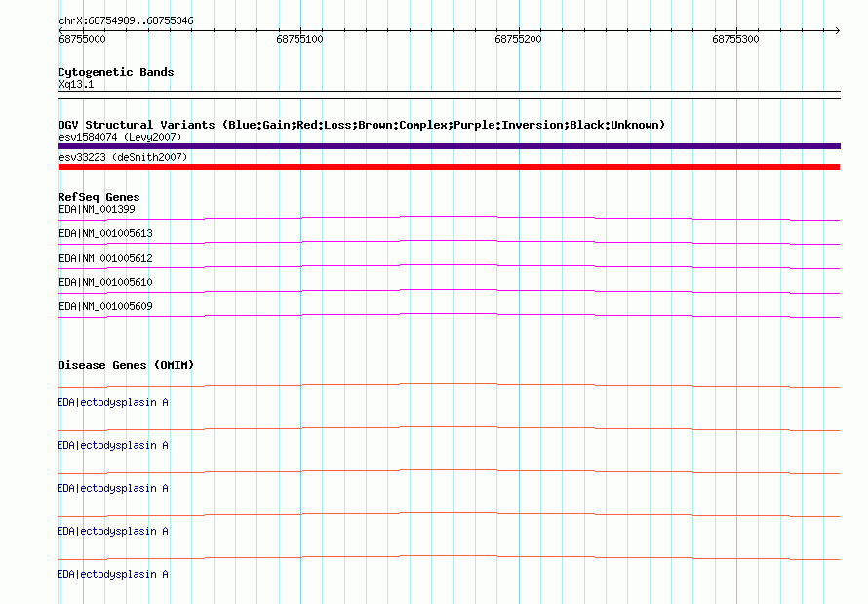The image size is (868, 604).
Task: Click the esv33223 (deSmith2007) variant label
Action: tap(123, 157)
